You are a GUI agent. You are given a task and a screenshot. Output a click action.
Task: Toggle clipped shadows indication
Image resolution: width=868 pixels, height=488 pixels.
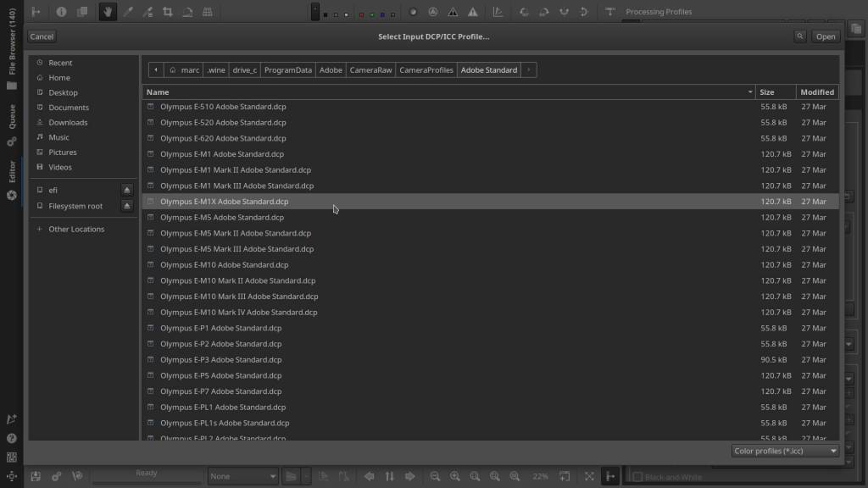pyautogui.click(x=453, y=12)
